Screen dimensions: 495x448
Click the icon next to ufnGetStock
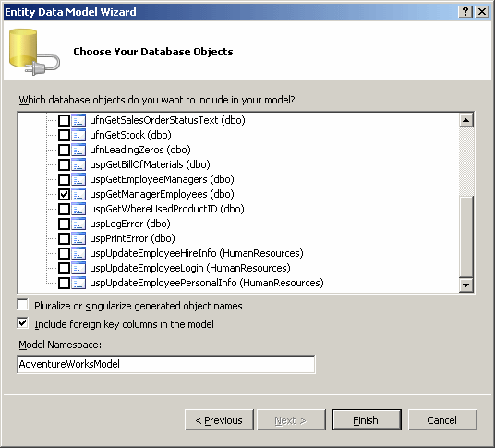pyautogui.click(x=78, y=135)
